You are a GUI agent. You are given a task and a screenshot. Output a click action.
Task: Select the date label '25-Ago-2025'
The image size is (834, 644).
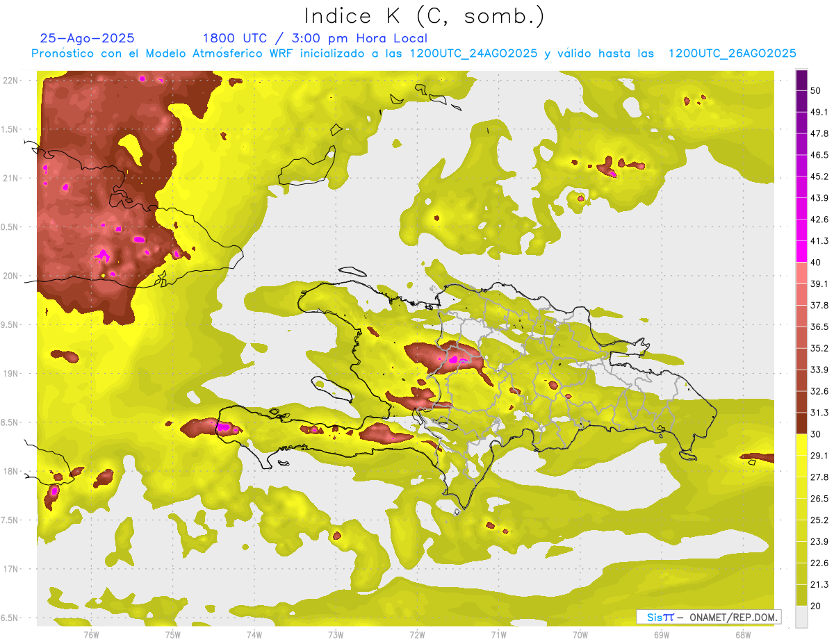pos(88,38)
